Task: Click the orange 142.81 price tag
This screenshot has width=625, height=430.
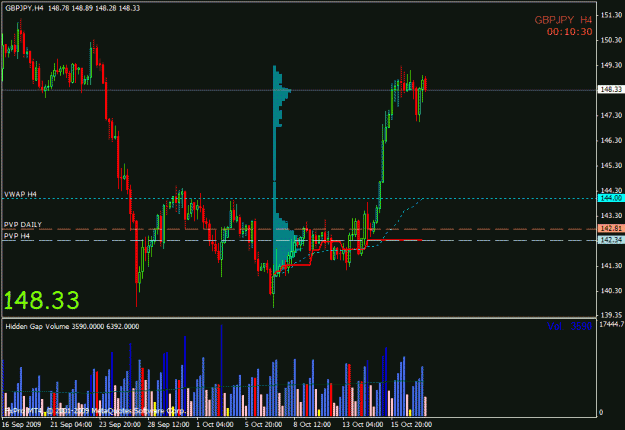Action: point(611,229)
